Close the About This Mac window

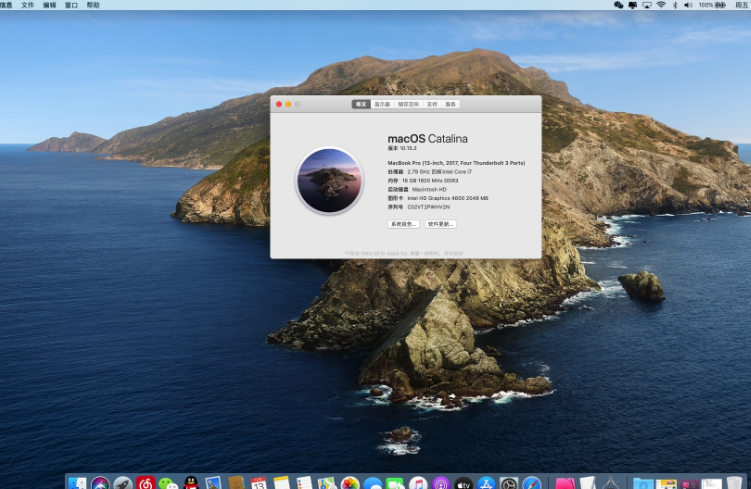click(279, 104)
